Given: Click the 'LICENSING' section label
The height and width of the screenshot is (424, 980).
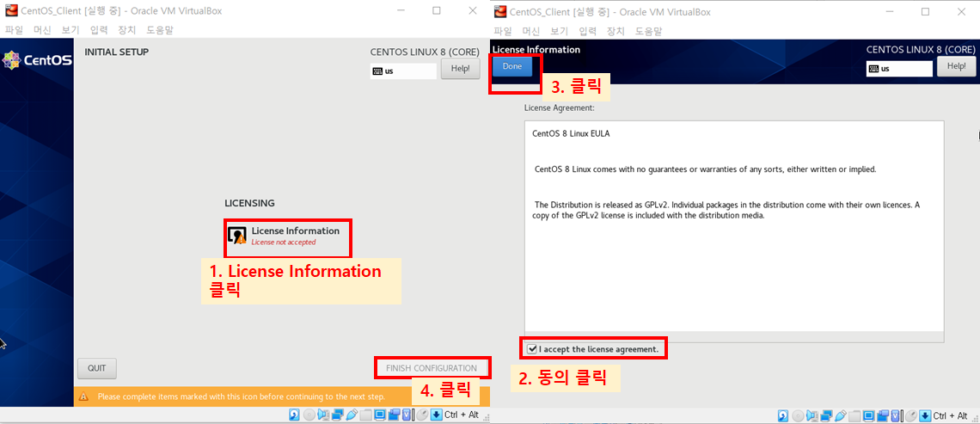Looking at the screenshot, I should click(249, 203).
